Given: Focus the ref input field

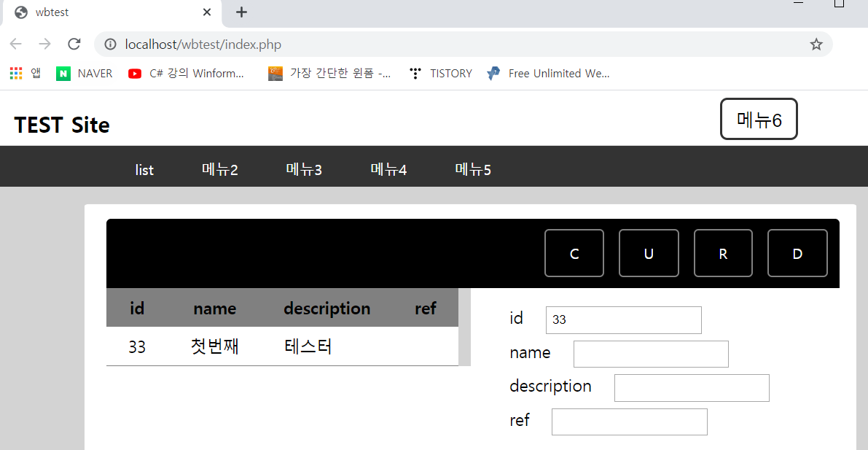Looking at the screenshot, I should coord(630,422).
